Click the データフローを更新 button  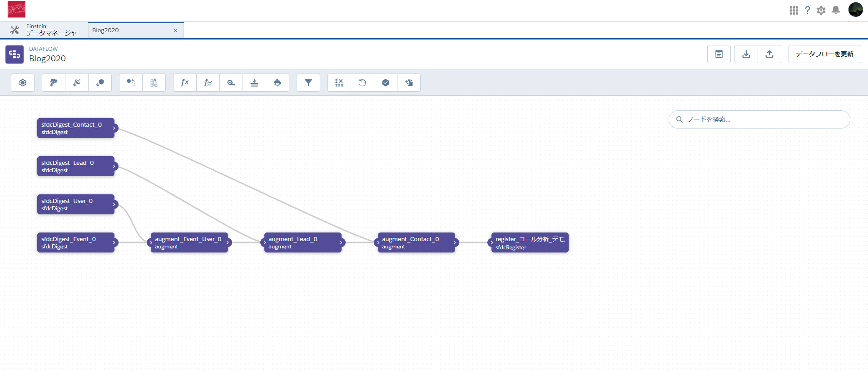click(x=824, y=54)
